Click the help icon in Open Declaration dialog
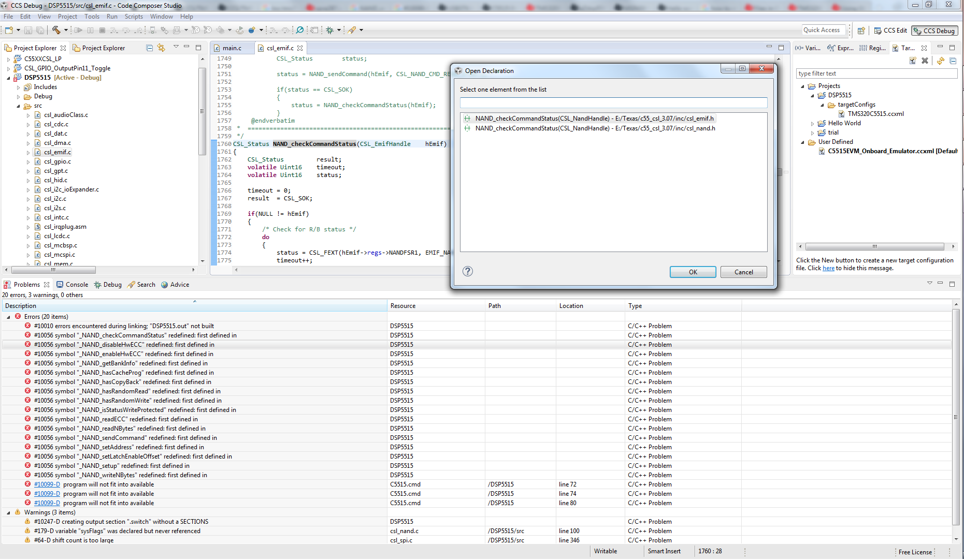Viewport: 964px width, 560px height. pos(467,271)
